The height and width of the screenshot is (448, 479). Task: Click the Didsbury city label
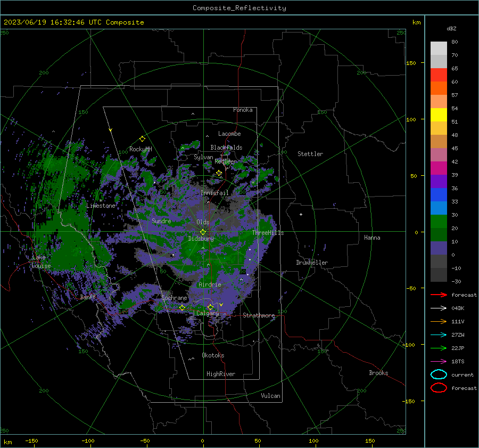point(201,239)
